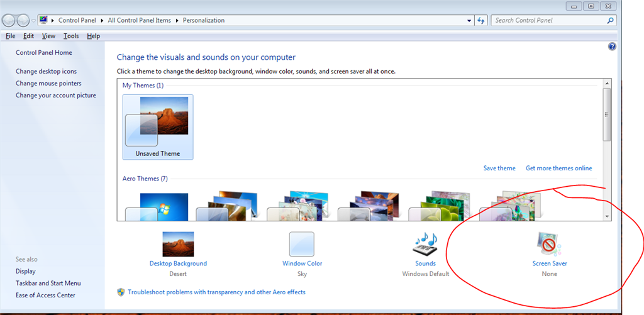The image size is (644, 315).
Task: Click the themes list scrollbar thumb
Action: 607,114
